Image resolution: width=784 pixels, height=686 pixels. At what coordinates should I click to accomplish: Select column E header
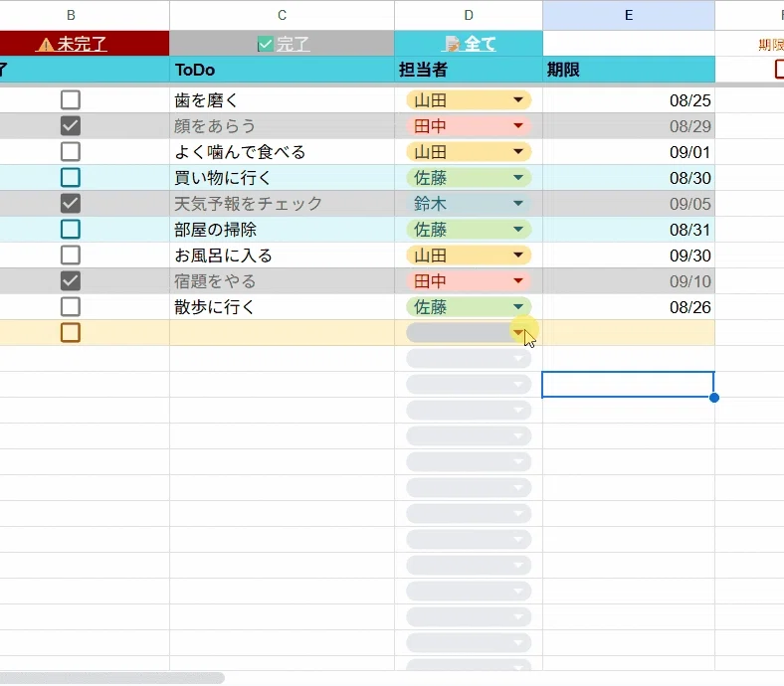(629, 16)
